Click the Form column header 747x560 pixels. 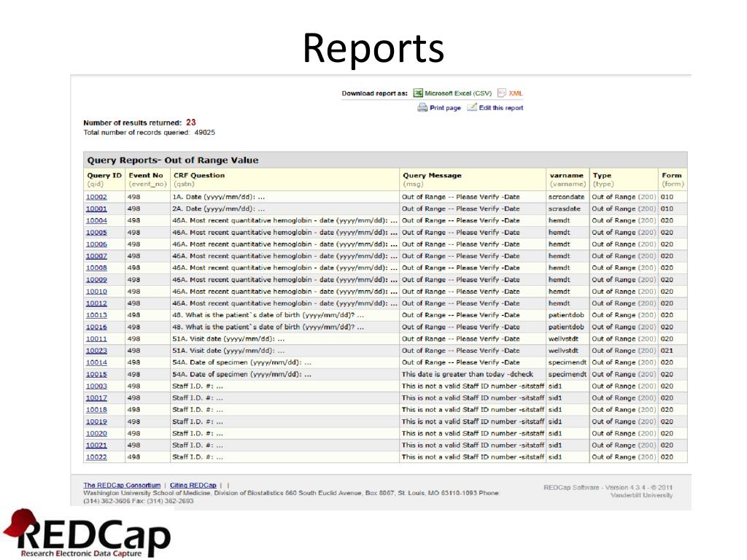(x=673, y=179)
